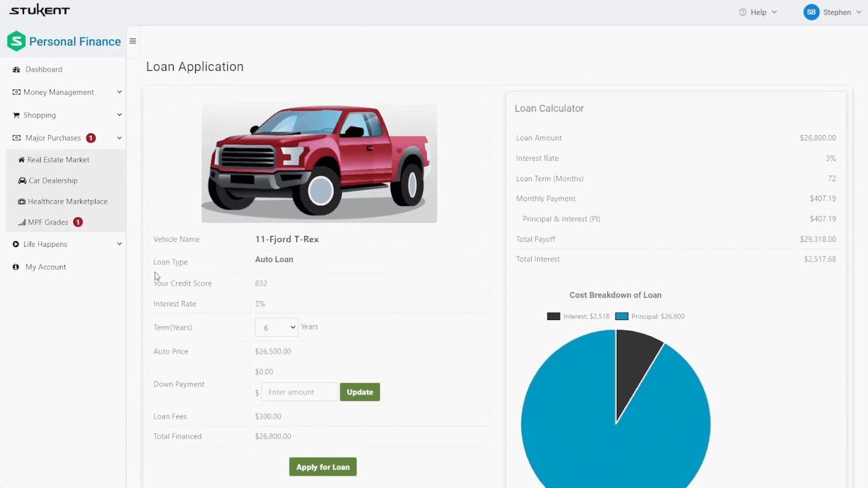Toggle the blue Principal legend swatch
This screenshot has width=868, height=488.
(x=622, y=316)
